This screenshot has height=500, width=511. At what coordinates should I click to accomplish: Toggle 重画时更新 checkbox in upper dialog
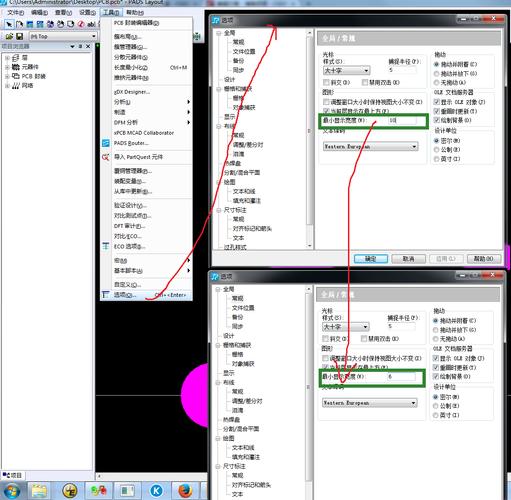coord(436,111)
